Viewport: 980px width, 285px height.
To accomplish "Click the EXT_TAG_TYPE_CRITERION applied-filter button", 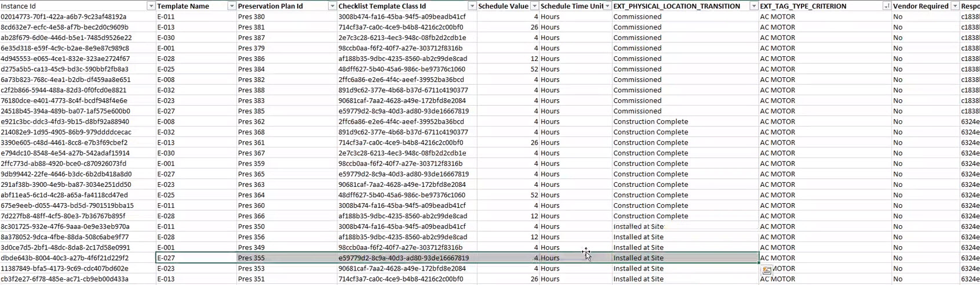I will 886,6.
